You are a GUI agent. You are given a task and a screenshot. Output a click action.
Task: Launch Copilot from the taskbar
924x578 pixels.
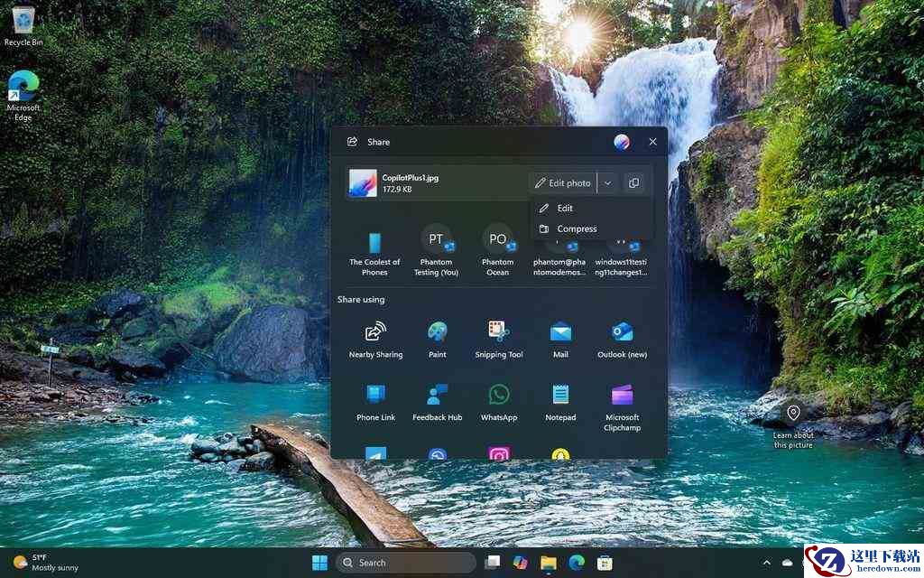click(x=521, y=563)
